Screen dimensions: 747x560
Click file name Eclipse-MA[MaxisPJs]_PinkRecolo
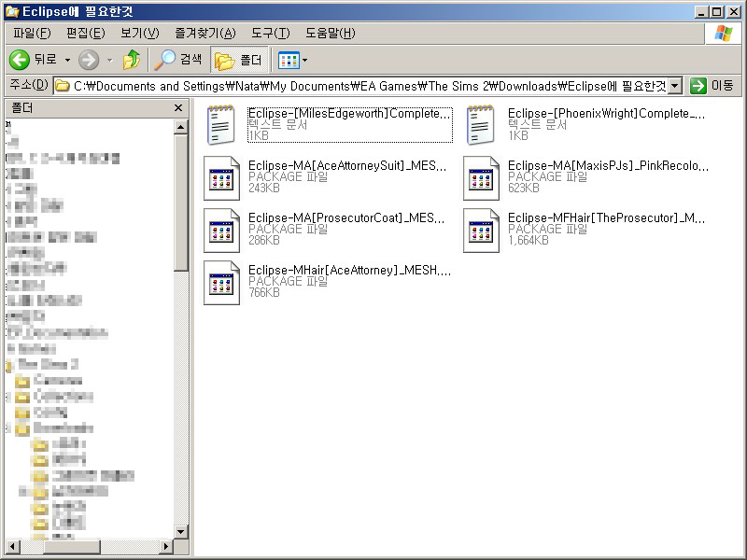(609, 166)
